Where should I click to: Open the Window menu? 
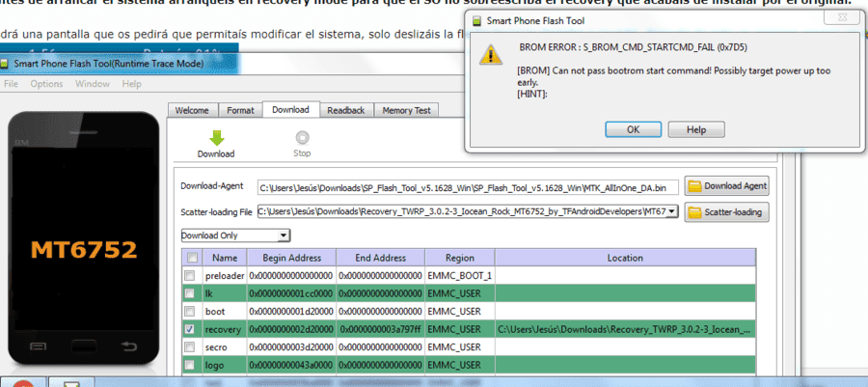93,84
